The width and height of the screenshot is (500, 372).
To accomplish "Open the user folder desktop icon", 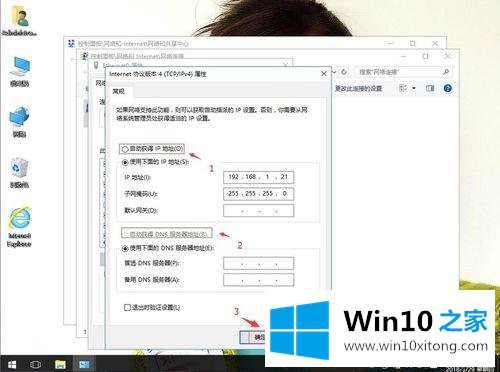I will [19, 20].
